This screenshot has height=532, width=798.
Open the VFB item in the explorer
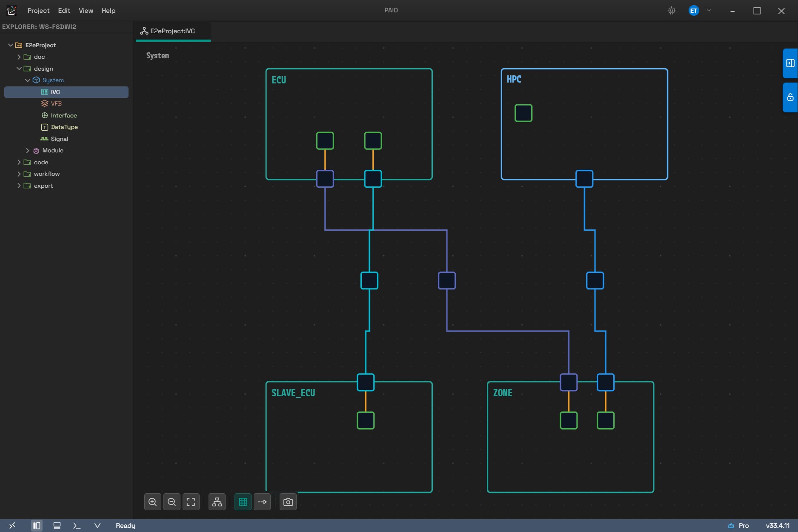coord(56,103)
